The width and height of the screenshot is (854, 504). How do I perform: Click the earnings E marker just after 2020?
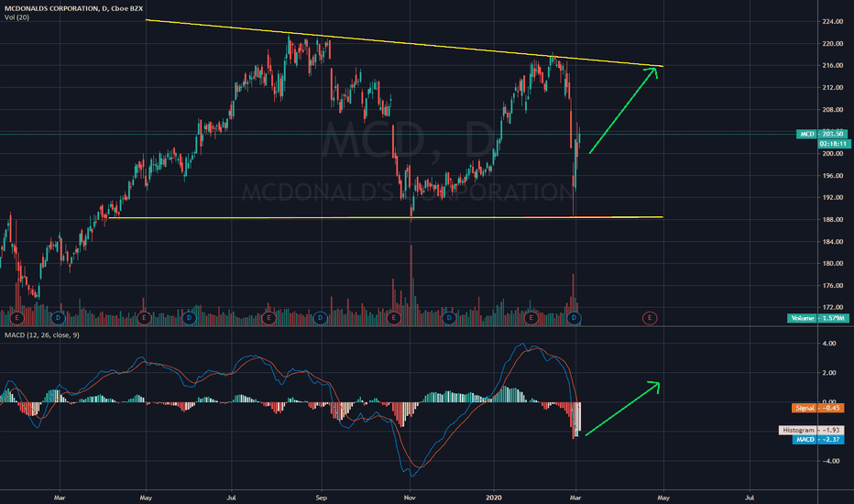531,318
